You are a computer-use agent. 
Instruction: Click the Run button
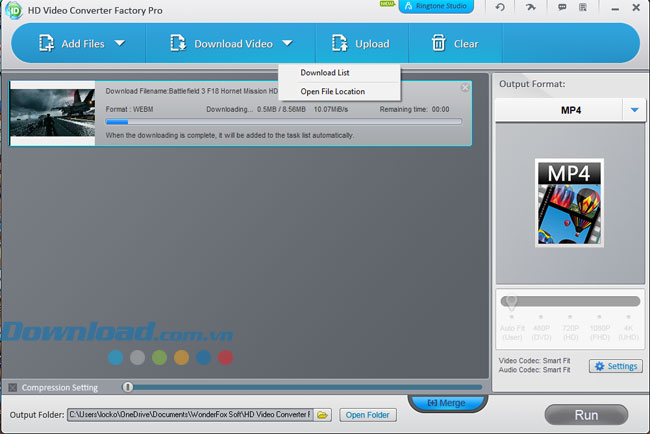click(x=586, y=415)
